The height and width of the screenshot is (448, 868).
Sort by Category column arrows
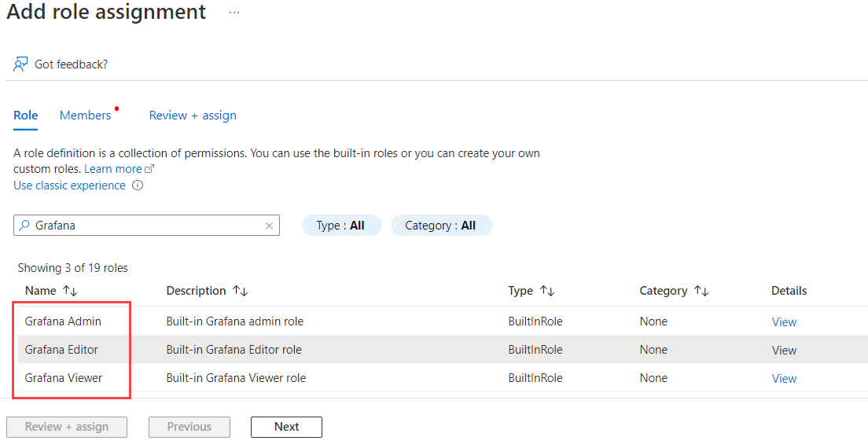(x=701, y=291)
